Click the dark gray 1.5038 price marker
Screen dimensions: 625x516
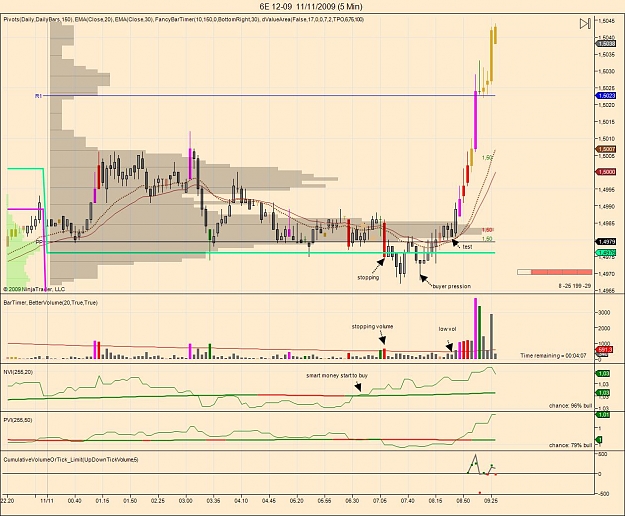(605, 44)
